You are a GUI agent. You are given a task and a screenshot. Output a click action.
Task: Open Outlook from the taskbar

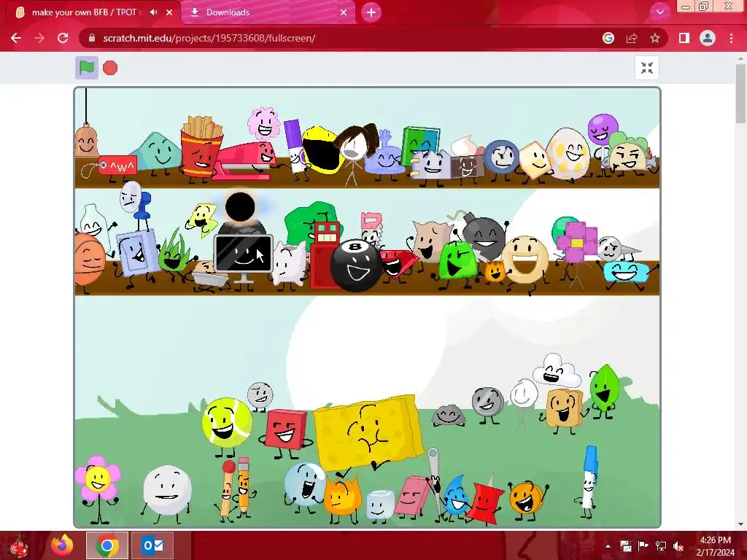coord(152,545)
